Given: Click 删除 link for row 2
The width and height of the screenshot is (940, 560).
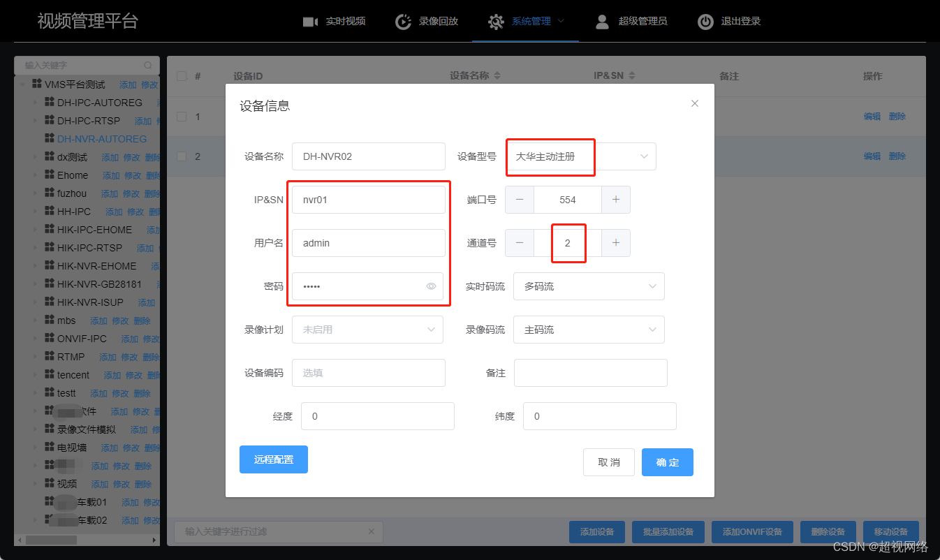Looking at the screenshot, I should [x=897, y=156].
